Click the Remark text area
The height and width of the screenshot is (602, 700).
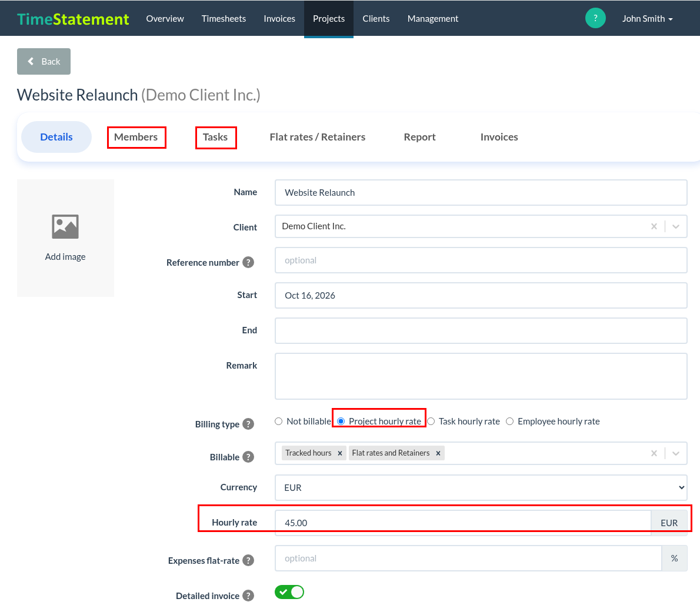(481, 376)
